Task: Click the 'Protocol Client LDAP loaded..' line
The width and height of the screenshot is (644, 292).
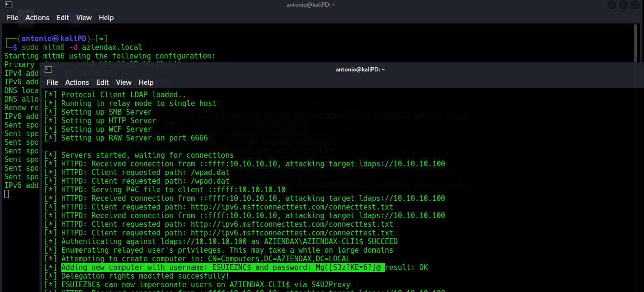Action: coord(115,95)
